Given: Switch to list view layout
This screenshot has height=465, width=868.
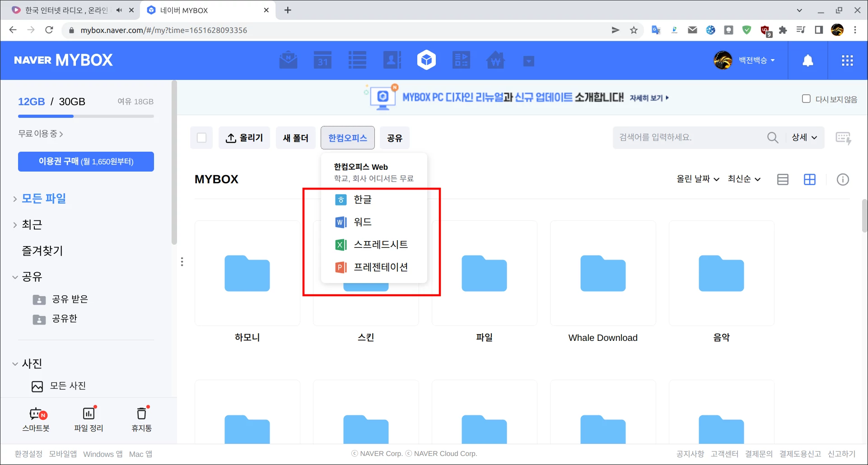Looking at the screenshot, I should pos(783,179).
